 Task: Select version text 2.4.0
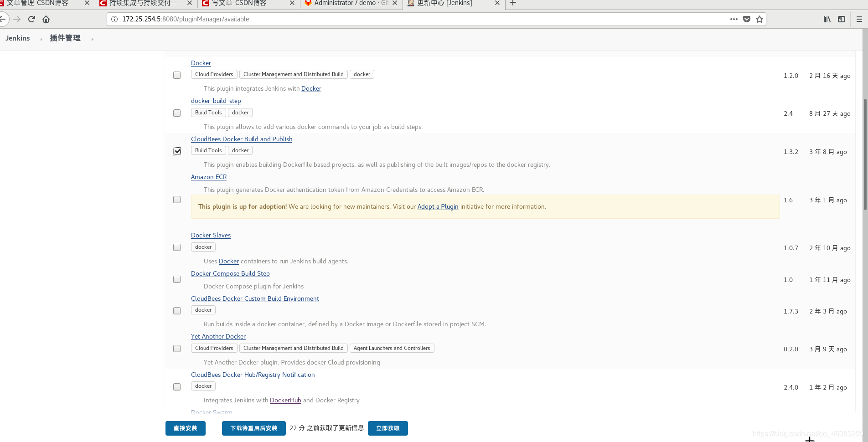coord(791,387)
